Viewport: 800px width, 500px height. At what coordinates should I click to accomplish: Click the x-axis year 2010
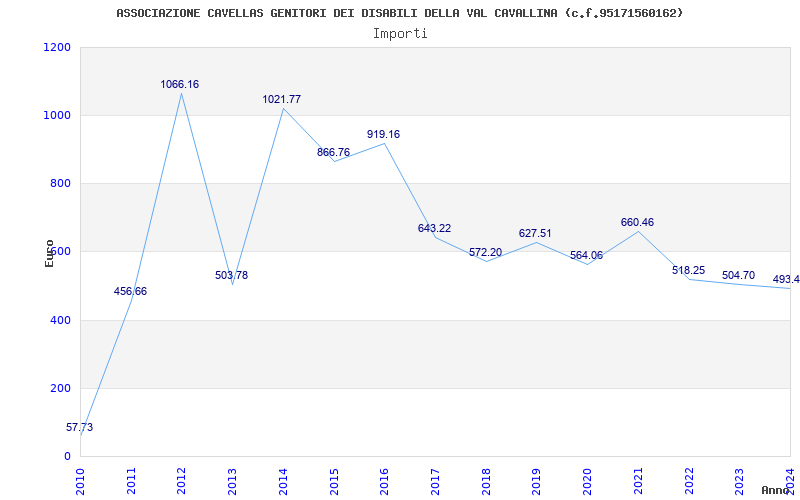tap(80, 481)
